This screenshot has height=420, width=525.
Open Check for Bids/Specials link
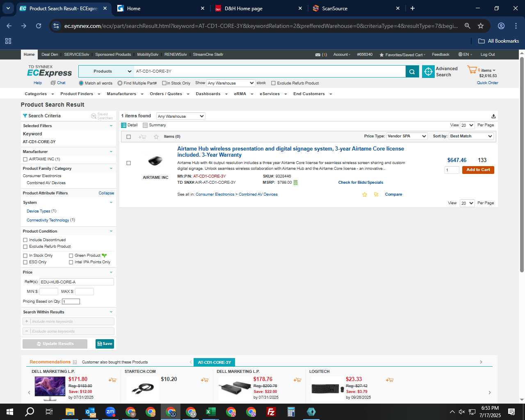(x=361, y=183)
